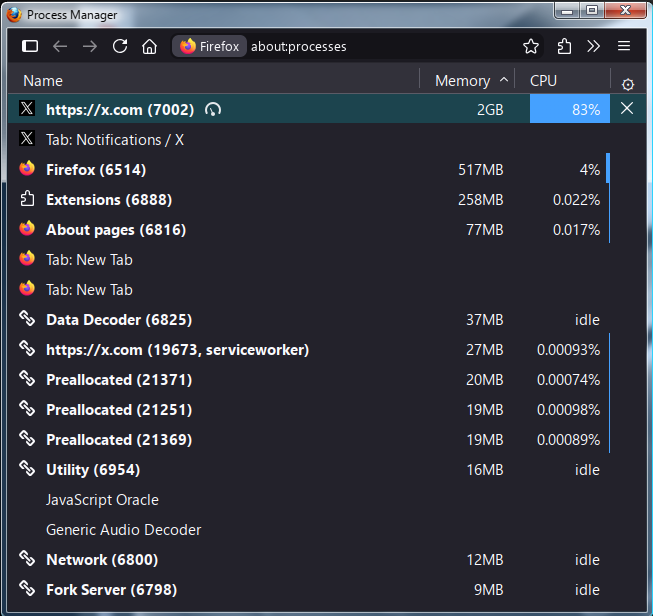Screen dimensions: 653x616
Task: Click link icon beside Preallocated (21251)
Action: point(27,408)
